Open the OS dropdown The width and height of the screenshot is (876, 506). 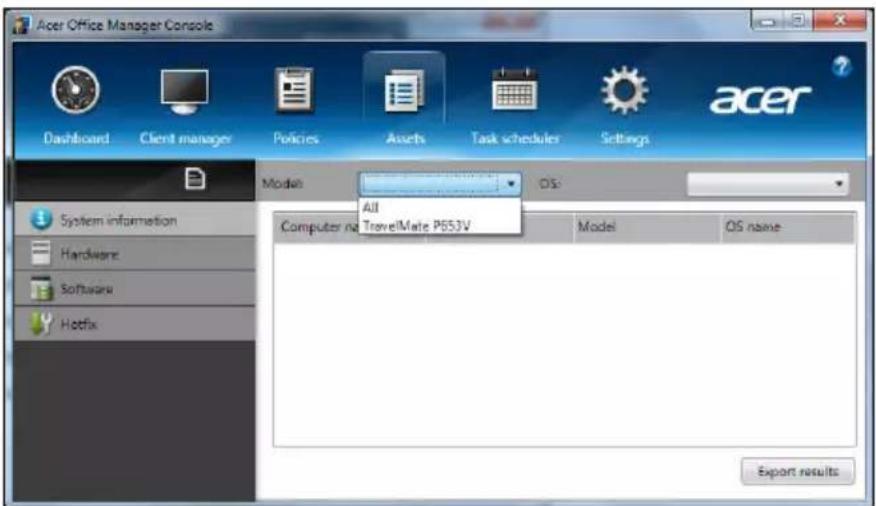[x=768, y=184]
